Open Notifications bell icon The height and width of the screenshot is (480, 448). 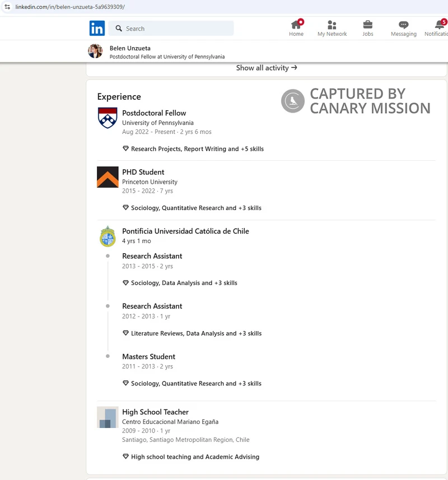(440, 24)
